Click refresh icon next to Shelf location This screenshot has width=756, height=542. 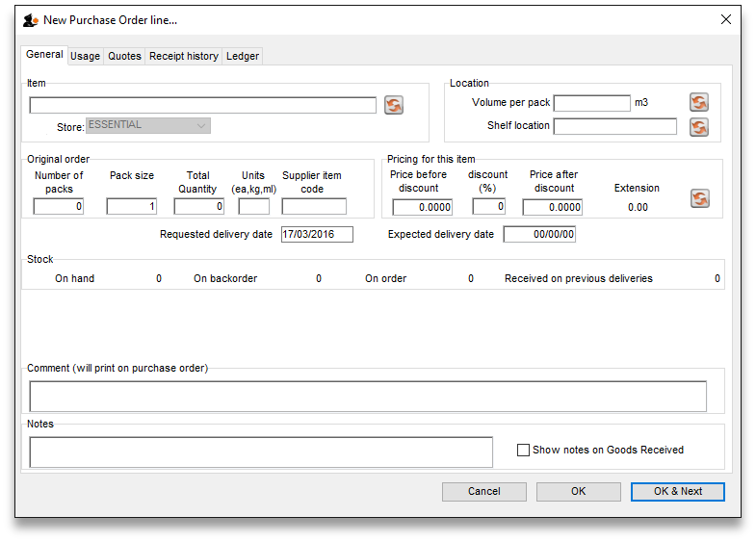click(699, 126)
